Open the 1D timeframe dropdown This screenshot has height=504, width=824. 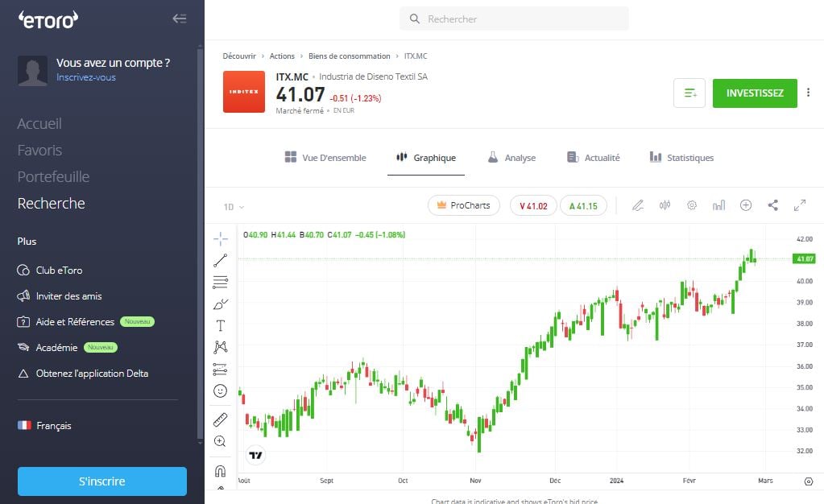231,206
